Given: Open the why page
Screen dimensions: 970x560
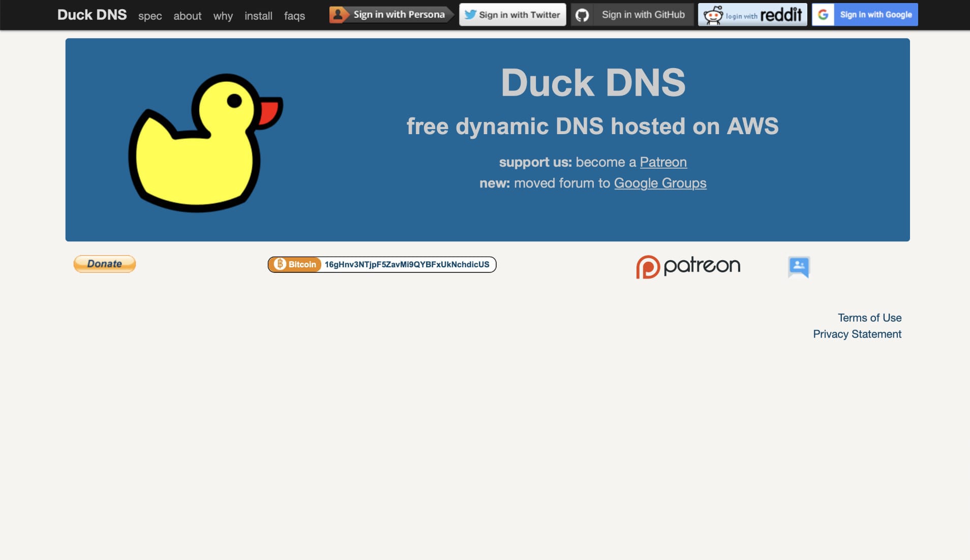Looking at the screenshot, I should coord(223,16).
